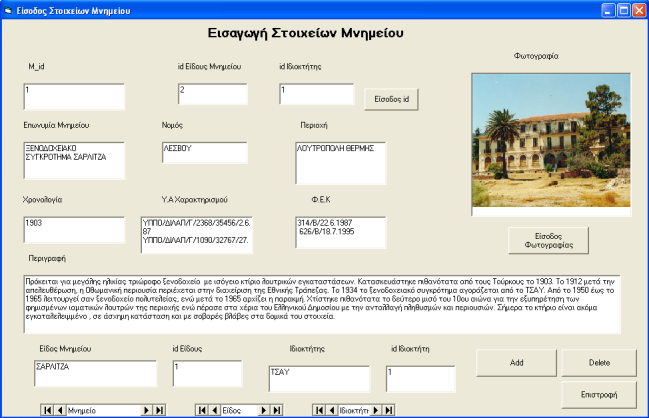
Task: Focus the top id Ιδιοκτήτης field
Action: coord(317,94)
